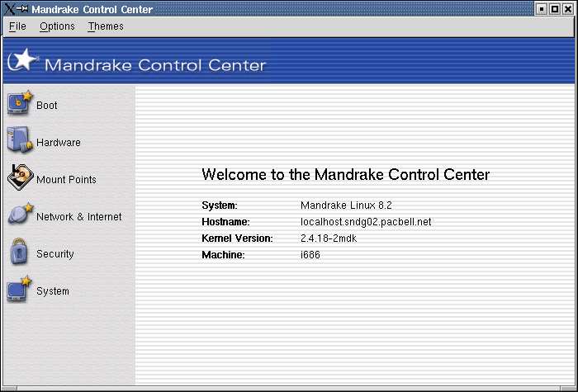Close the Mandrake Control Center window
578x392 pixels.
click(568, 9)
